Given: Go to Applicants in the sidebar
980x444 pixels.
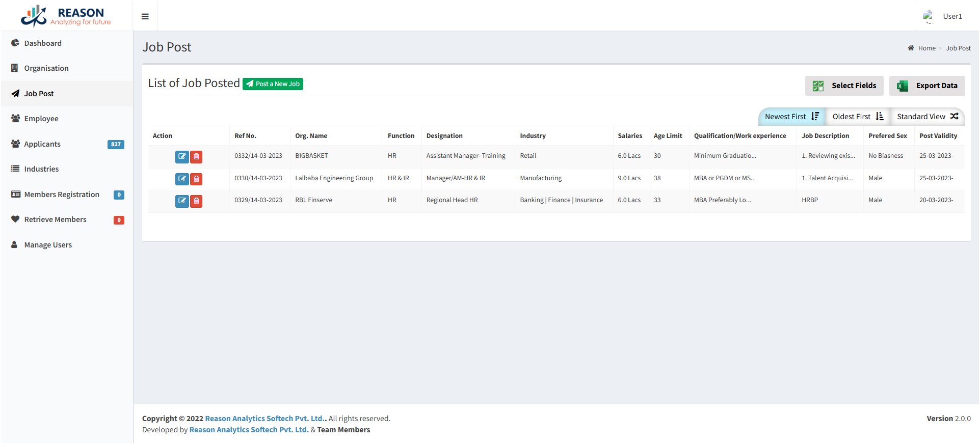Looking at the screenshot, I should point(42,144).
